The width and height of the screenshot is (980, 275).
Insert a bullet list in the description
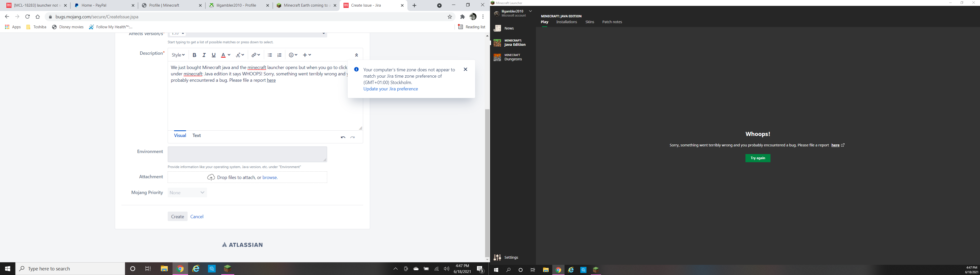tap(270, 55)
